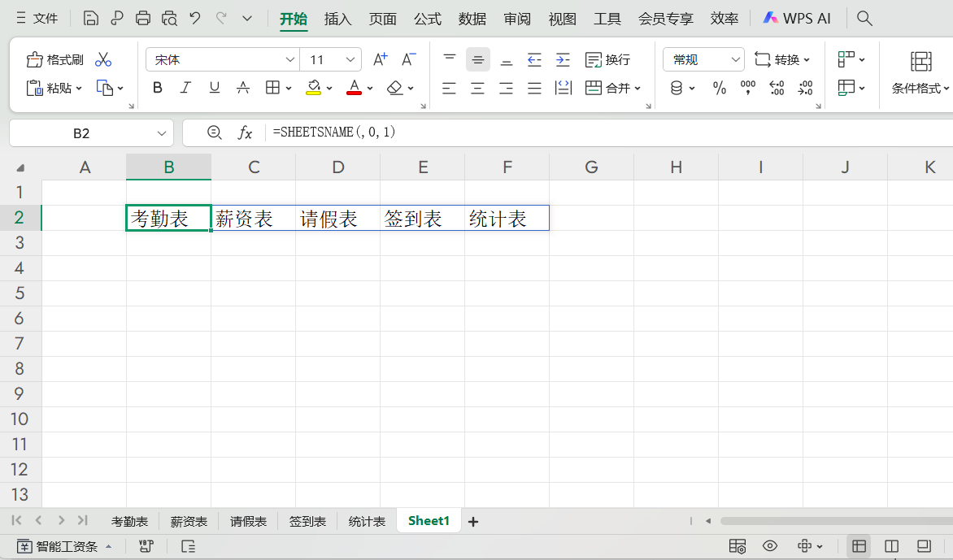Apply percent style to the cell
Screen dimensions: 953x560
click(x=719, y=88)
